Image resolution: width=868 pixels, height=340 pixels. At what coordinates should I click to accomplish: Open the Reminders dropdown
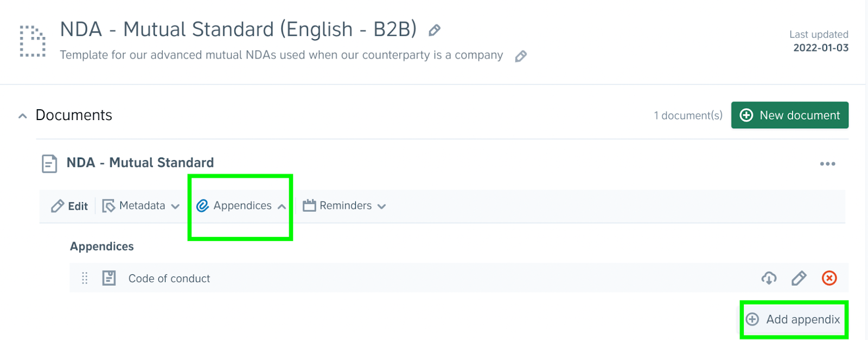(x=345, y=206)
